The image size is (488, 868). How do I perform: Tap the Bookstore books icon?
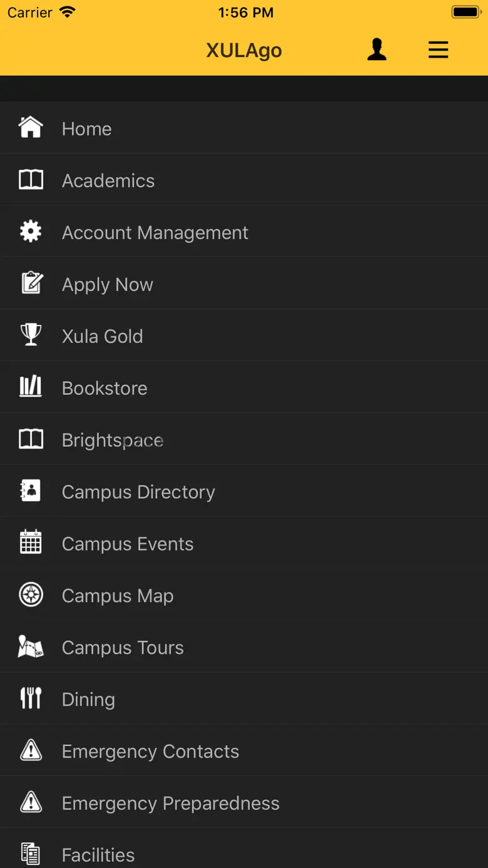coord(31,387)
